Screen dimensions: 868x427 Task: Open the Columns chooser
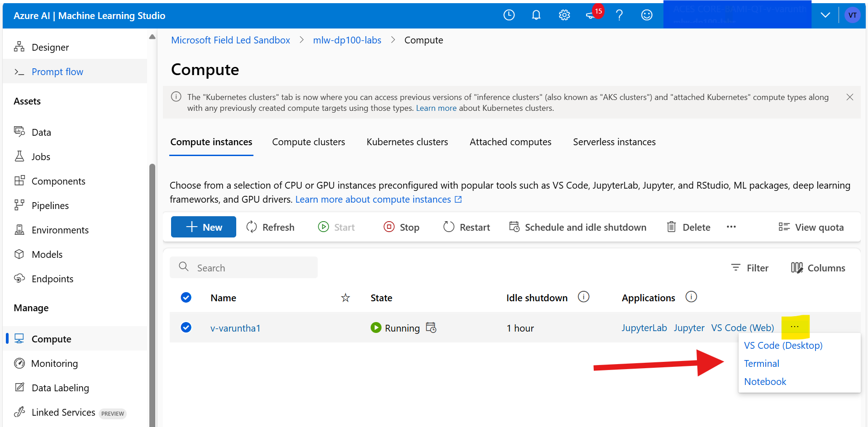pos(818,268)
